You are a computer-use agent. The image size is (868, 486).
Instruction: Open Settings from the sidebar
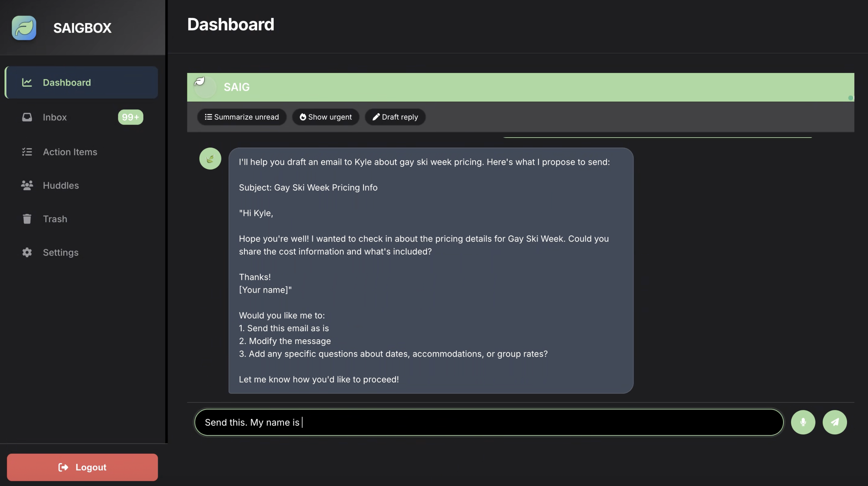(81, 252)
